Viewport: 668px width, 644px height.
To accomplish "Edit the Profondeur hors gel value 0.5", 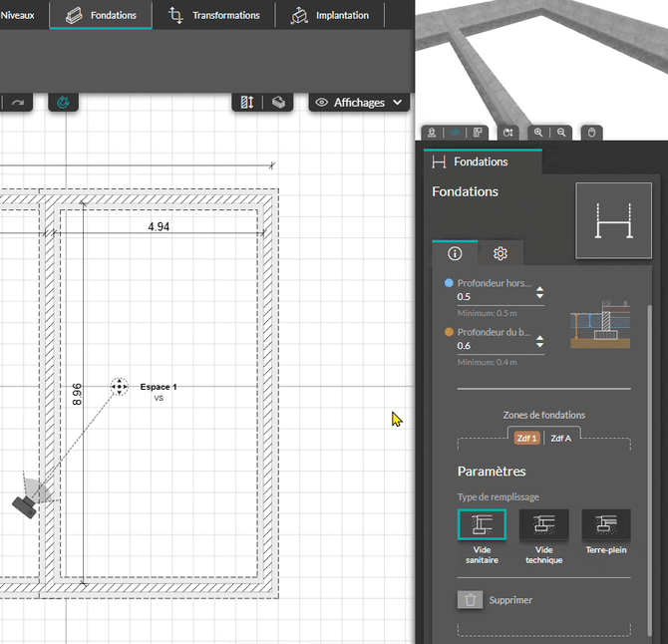I will coord(495,297).
